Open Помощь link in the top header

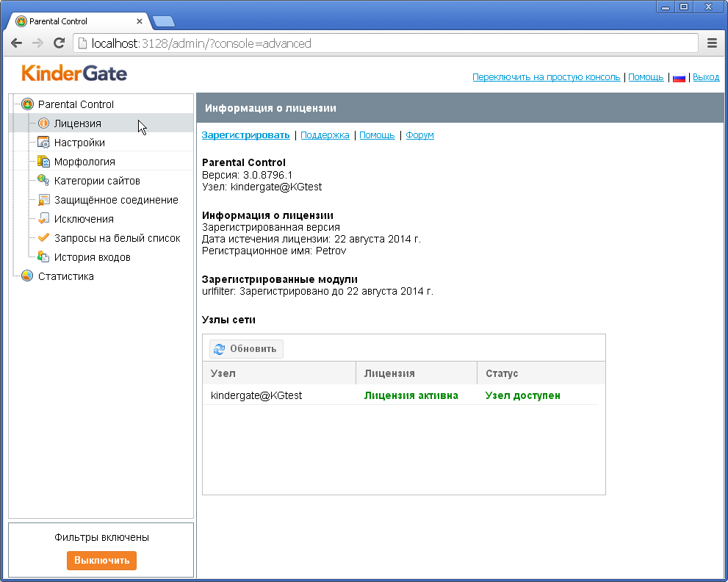point(646,77)
